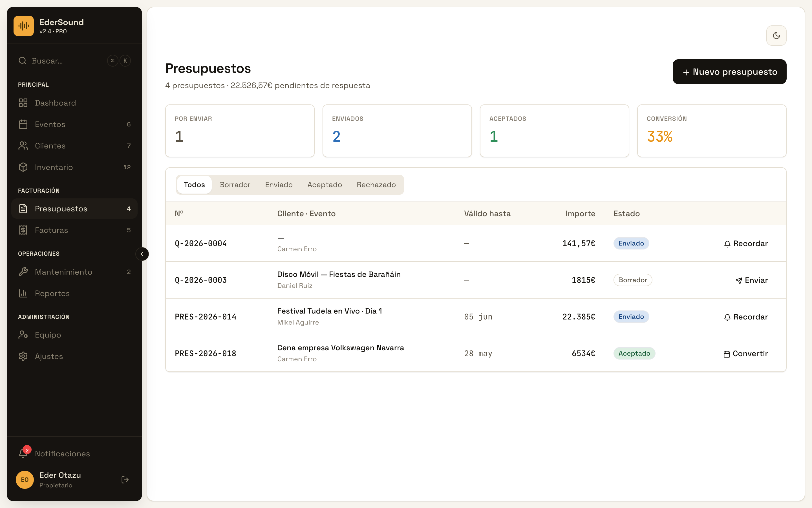Open Ajustes gear item
This screenshot has width=812, height=508.
(74, 356)
